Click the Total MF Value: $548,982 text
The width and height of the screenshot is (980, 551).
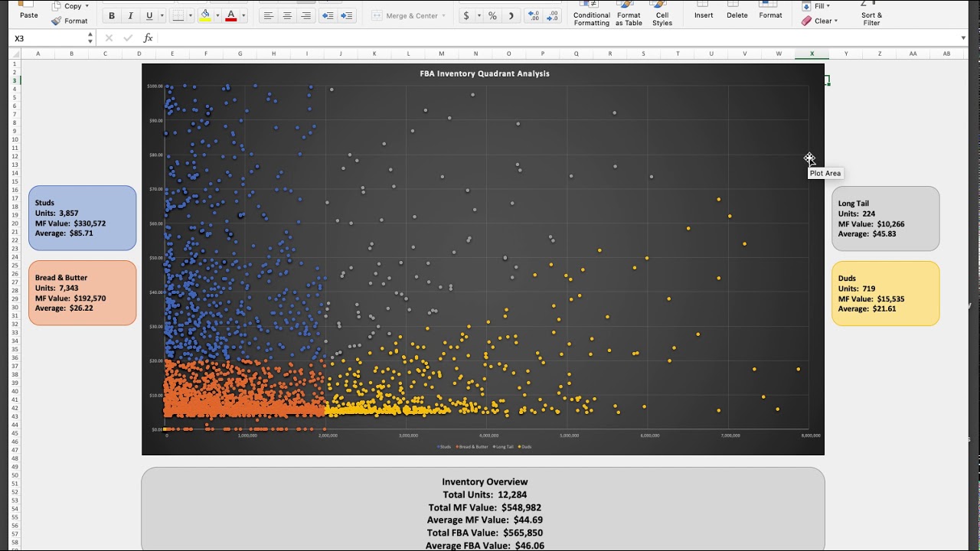click(485, 507)
